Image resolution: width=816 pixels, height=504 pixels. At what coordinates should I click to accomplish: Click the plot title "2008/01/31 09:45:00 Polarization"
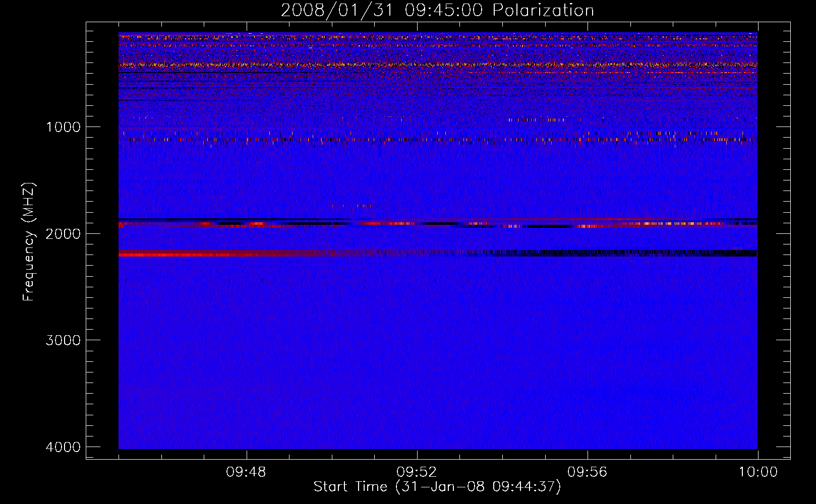[x=437, y=11]
